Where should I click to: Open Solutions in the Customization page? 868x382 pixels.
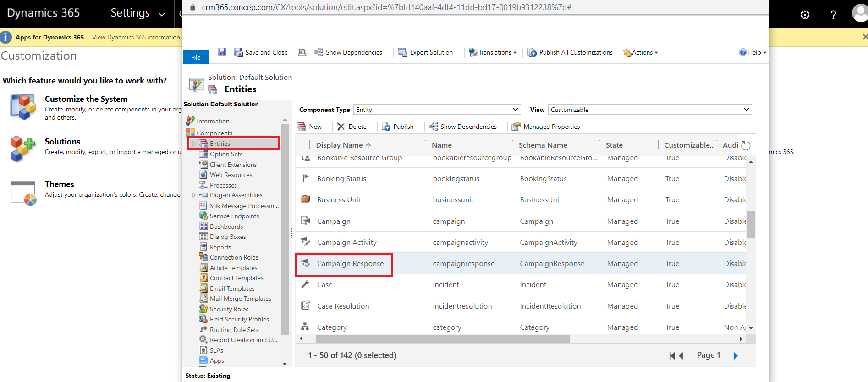(x=62, y=142)
